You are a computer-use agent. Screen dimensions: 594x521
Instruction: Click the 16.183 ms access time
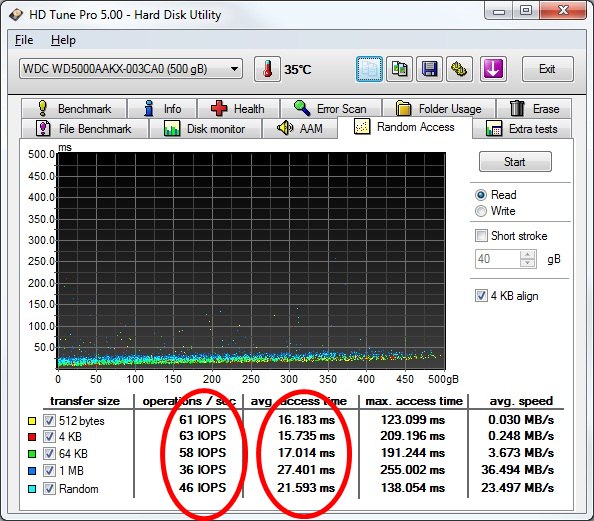click(x=306, y=420)
